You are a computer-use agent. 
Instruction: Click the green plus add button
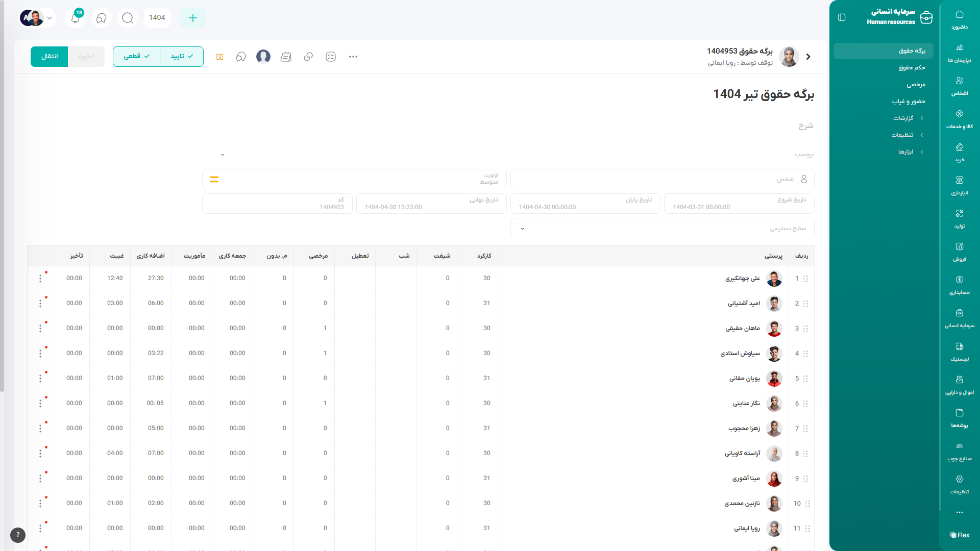pos(192,18)
